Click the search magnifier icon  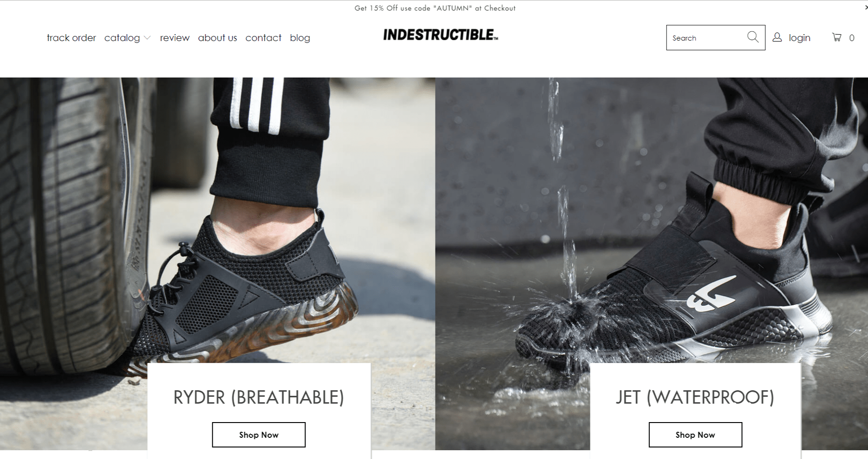pos(753,37)
